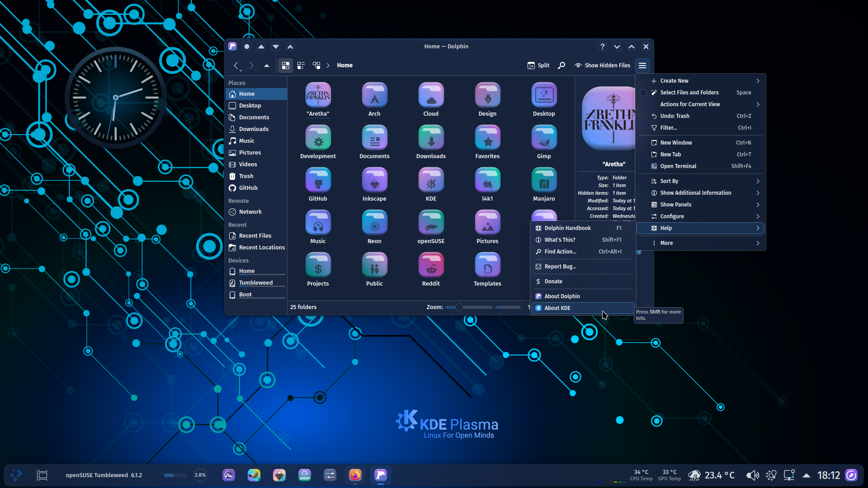
Task: Open the Neon folder
Action: [374, 227]
